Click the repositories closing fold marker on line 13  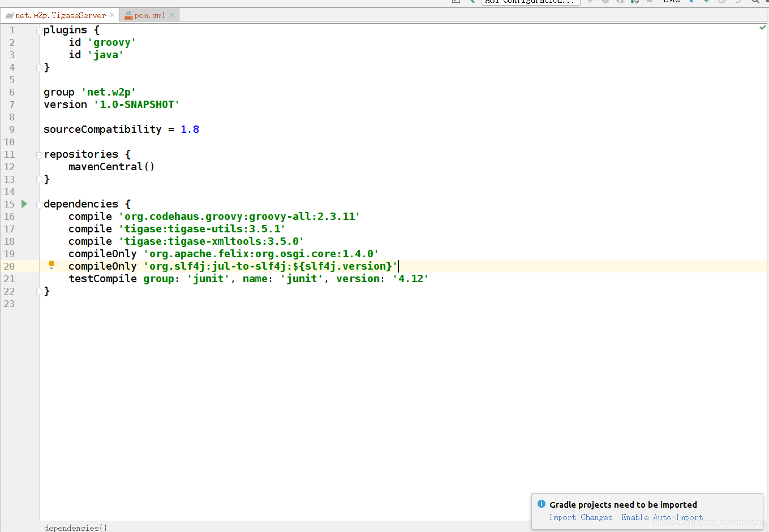pyautogui.click(x=39, y=179)
